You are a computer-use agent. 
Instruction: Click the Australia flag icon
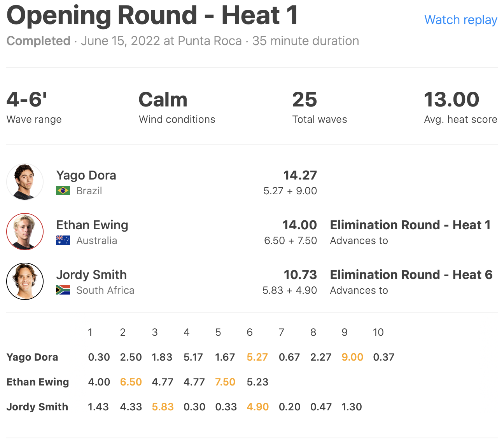[63, 241]
